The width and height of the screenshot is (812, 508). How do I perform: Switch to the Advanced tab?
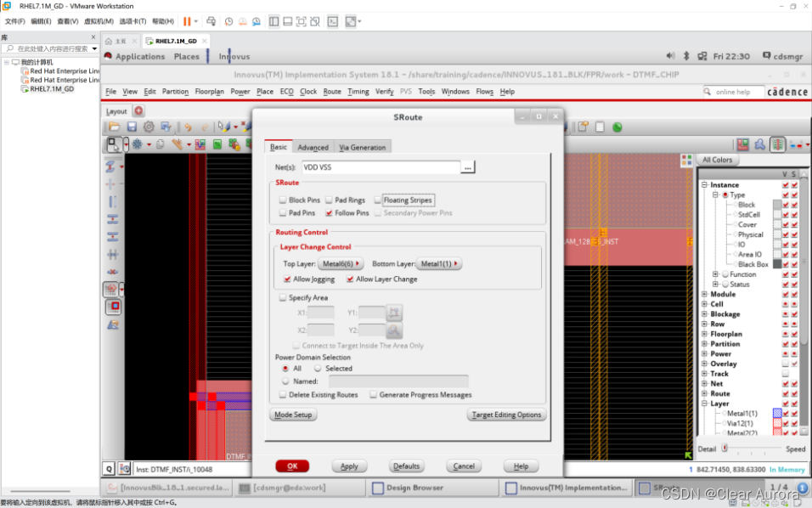(313, 148)
